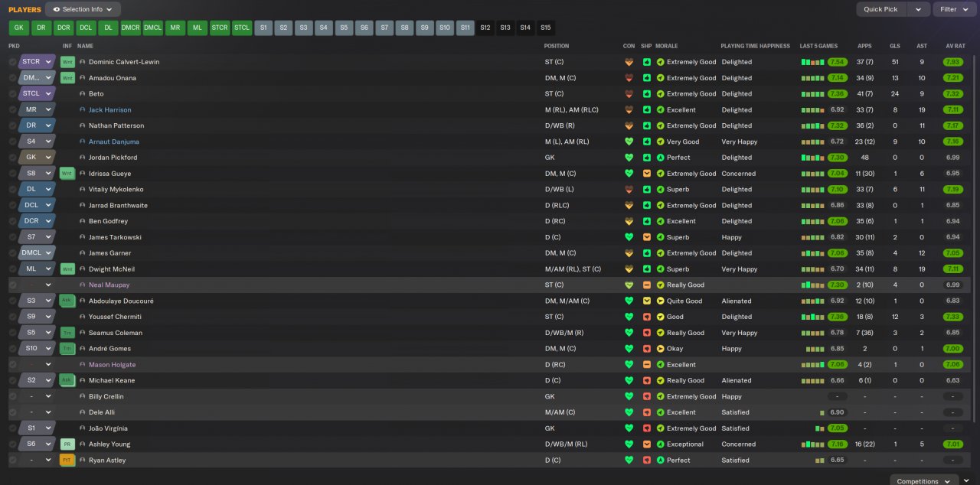Toggle the picked circle for Dominic Calvert-Lewin
Screen dimensions: 980x485
(x=13, y=62)
